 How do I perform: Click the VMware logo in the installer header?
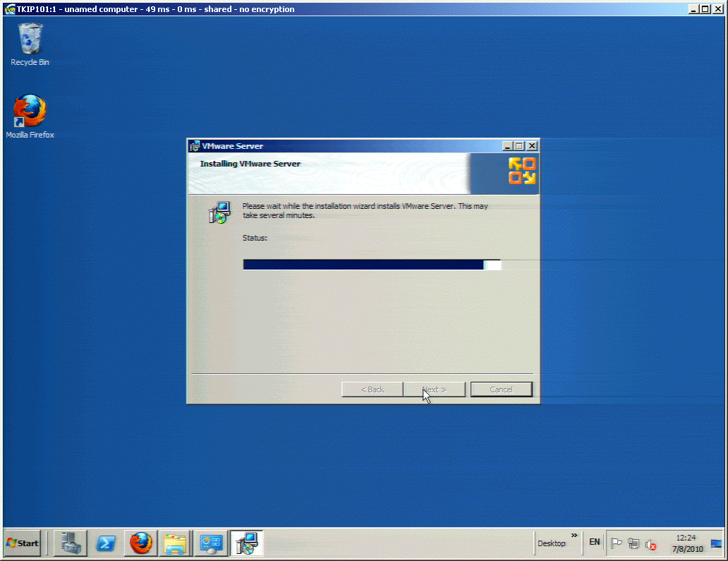point(522,171)
